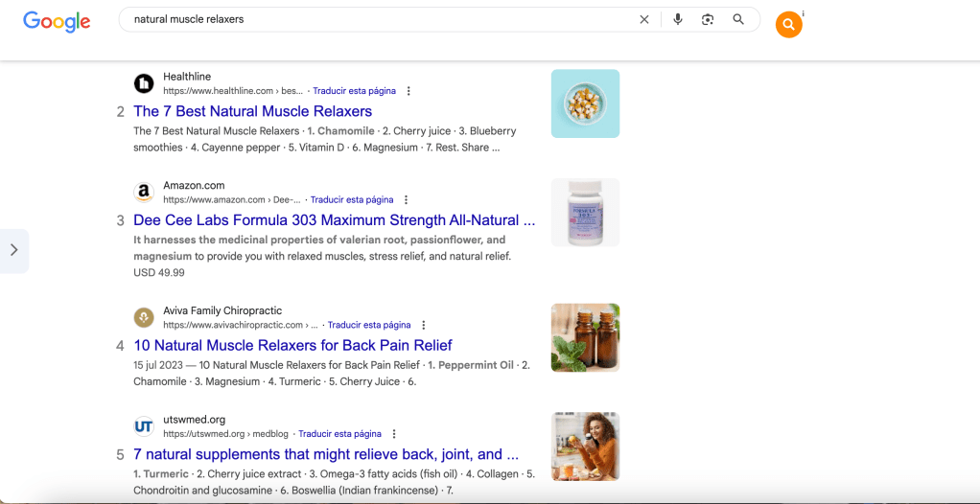Click the utswmed.org UT favicon

(144, 426)
